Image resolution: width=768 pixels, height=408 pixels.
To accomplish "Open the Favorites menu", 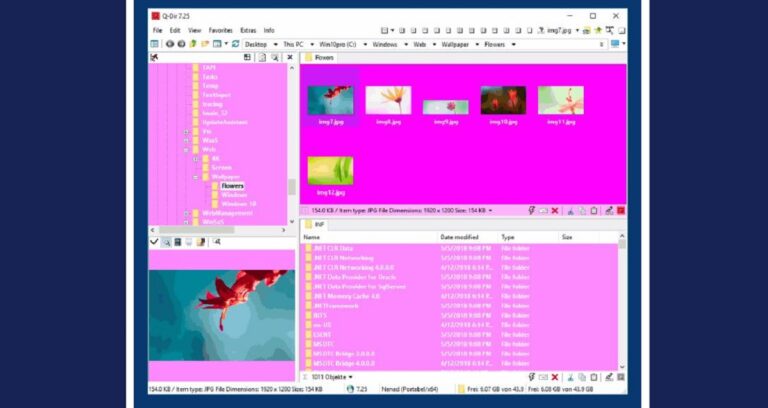I will pyautogui.click(x=220, y=31).
